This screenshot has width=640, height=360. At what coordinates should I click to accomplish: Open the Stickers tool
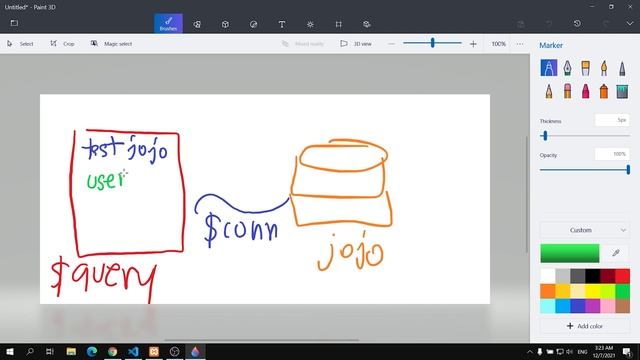[x=253, y=24]
